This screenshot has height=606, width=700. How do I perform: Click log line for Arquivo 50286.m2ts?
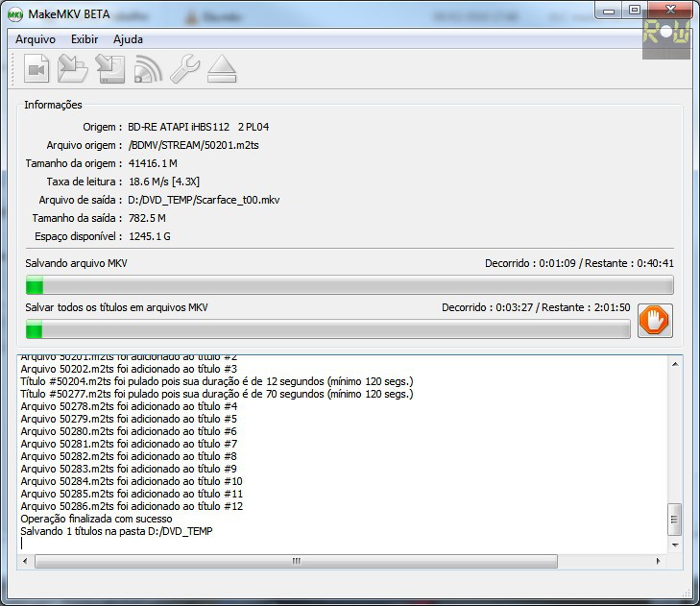click(132, 506)
